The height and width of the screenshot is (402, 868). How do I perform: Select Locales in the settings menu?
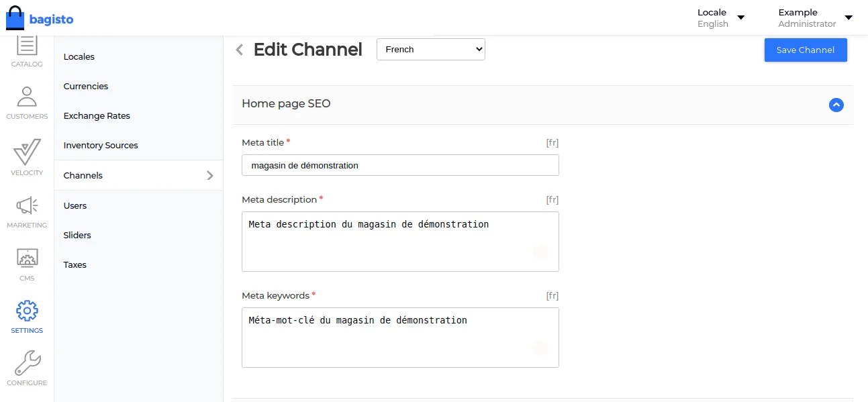click(79, 57)
